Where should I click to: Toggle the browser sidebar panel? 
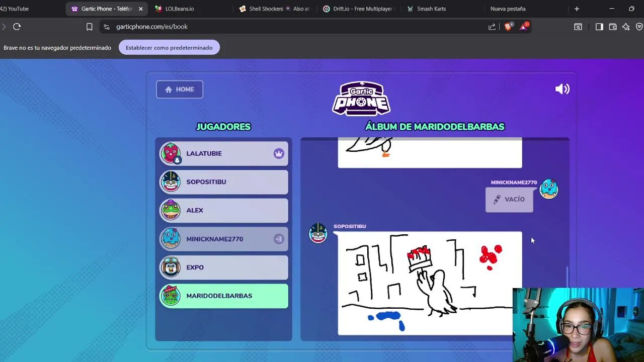(599, 27)
